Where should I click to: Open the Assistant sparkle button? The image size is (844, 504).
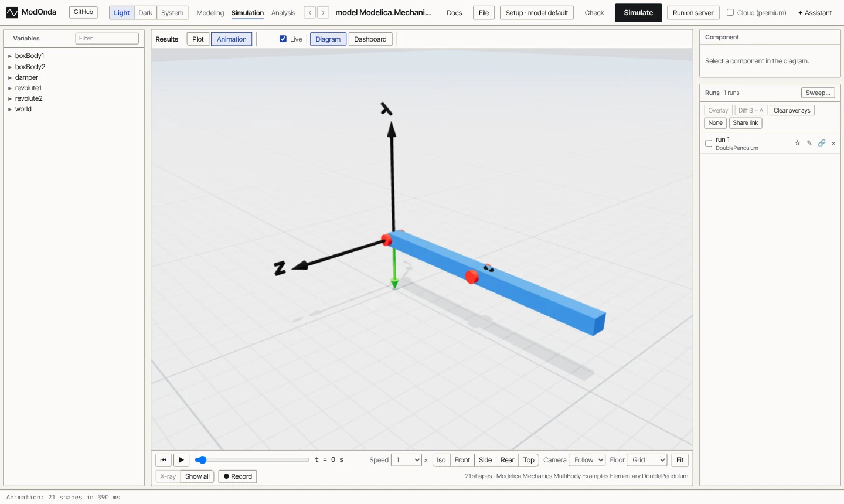(x=815, y=13)
